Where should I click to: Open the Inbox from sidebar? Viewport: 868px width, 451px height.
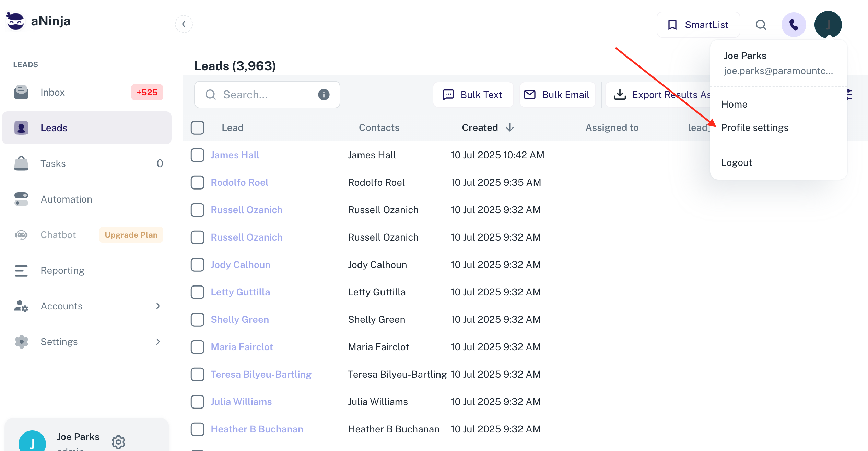point(52,92)
